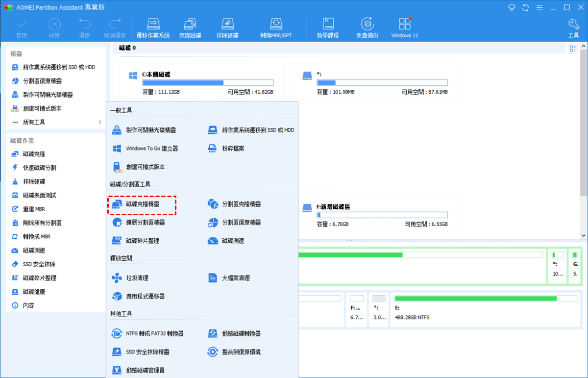Select 製作可開機光碟精靈 in the sidebar
The height and width of the screenshot is (378, 588).
coord(42,95)
